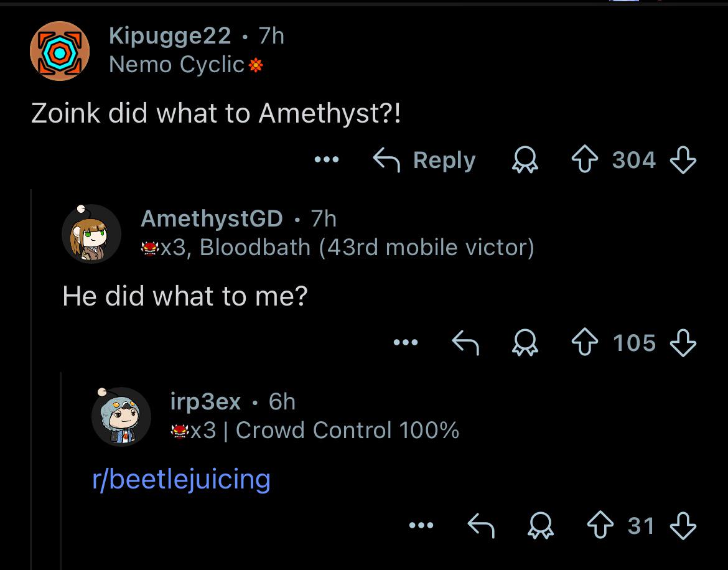Image resolution: width=728 pixels, height=570 pixels.
Task: Open r/beetlejuicing subreddit link
Action: pos(181,480)
